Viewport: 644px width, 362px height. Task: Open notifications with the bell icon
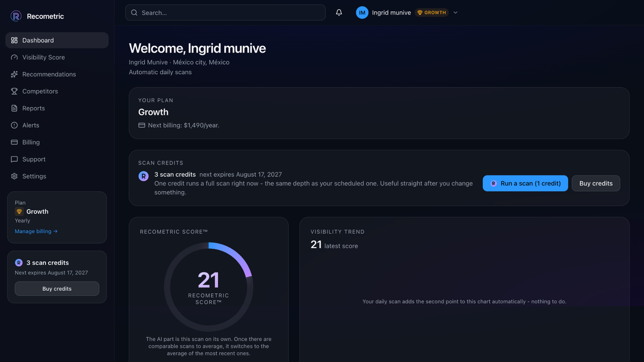pos(339,12)
